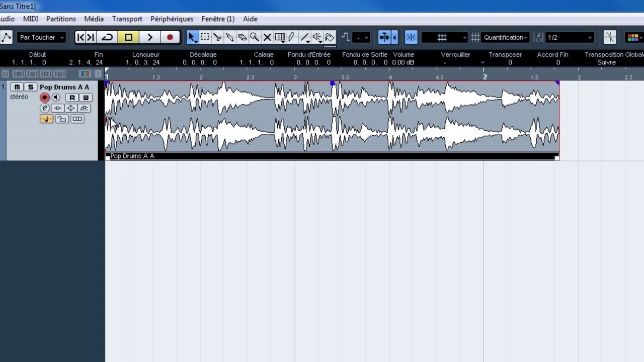
Task: Open the grid type dropdown
Action: pyautogui.click(x=445, y=37)
